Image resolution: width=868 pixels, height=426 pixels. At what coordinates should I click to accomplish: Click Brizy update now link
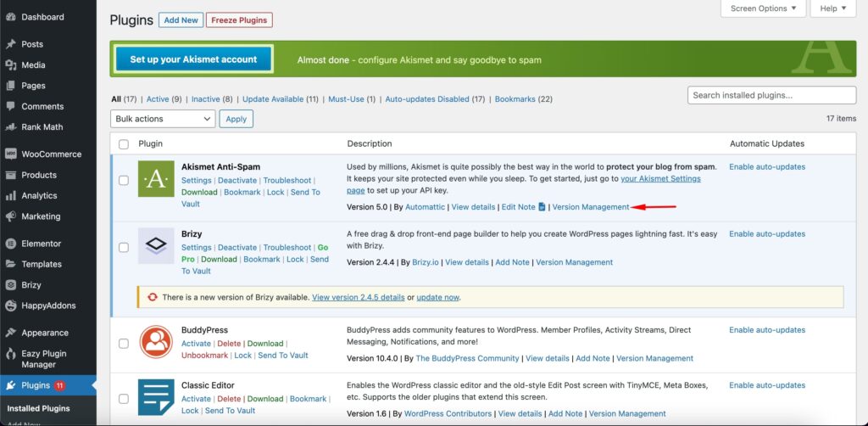point(438,298)
